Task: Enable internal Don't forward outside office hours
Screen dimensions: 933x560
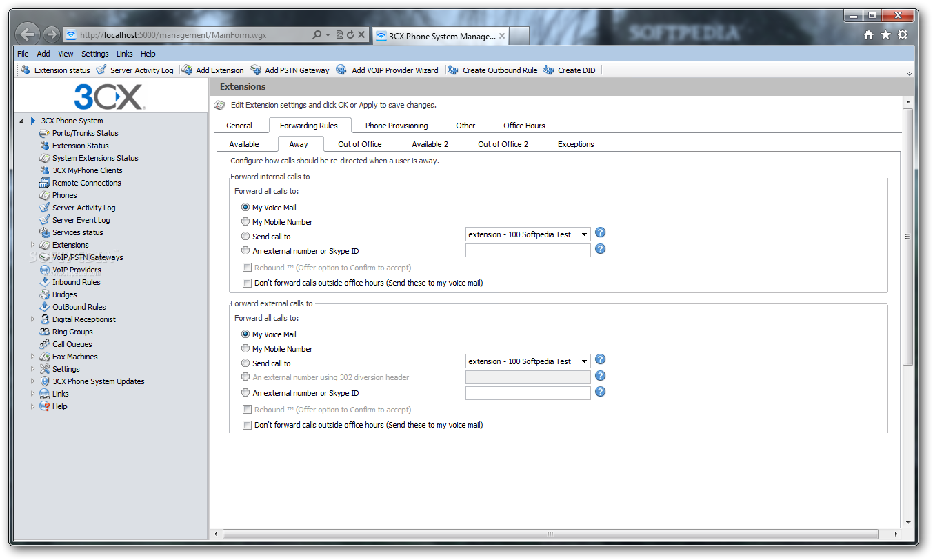Action: click(x=247, y=283)
